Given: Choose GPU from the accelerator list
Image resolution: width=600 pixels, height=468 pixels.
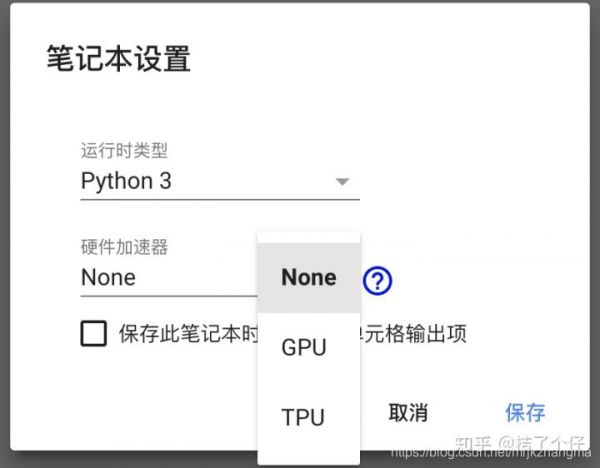Looking at the screenshot, I should click(304, 347).
